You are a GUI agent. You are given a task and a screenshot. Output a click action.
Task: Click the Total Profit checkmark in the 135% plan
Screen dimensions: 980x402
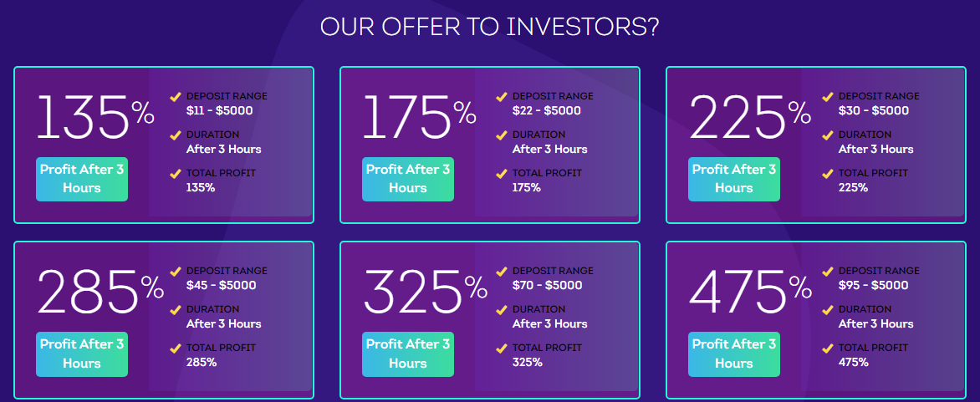coord(176,174)
